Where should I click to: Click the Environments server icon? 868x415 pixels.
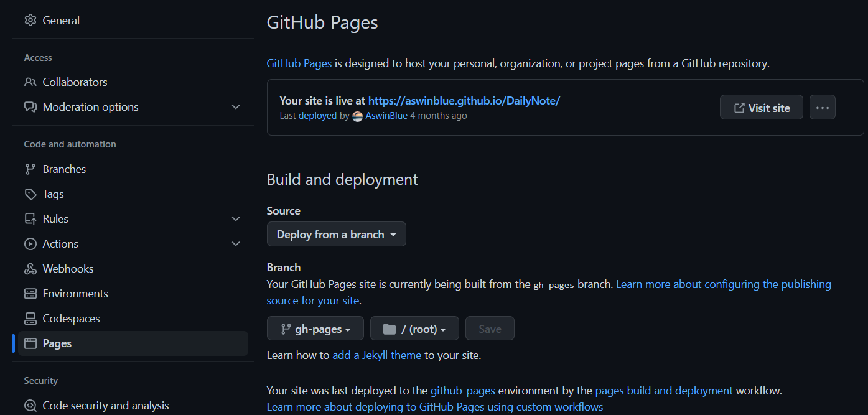pos(30,294)
